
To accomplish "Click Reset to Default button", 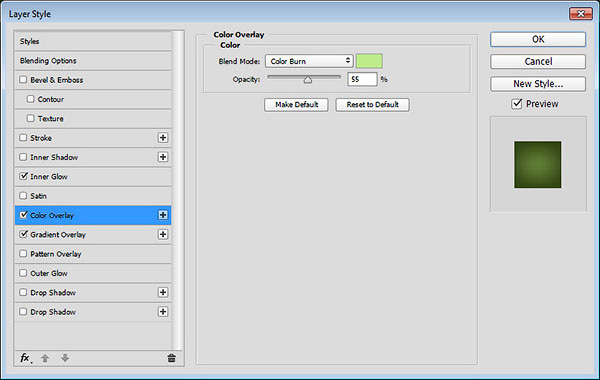I will [x=372, y=104].
